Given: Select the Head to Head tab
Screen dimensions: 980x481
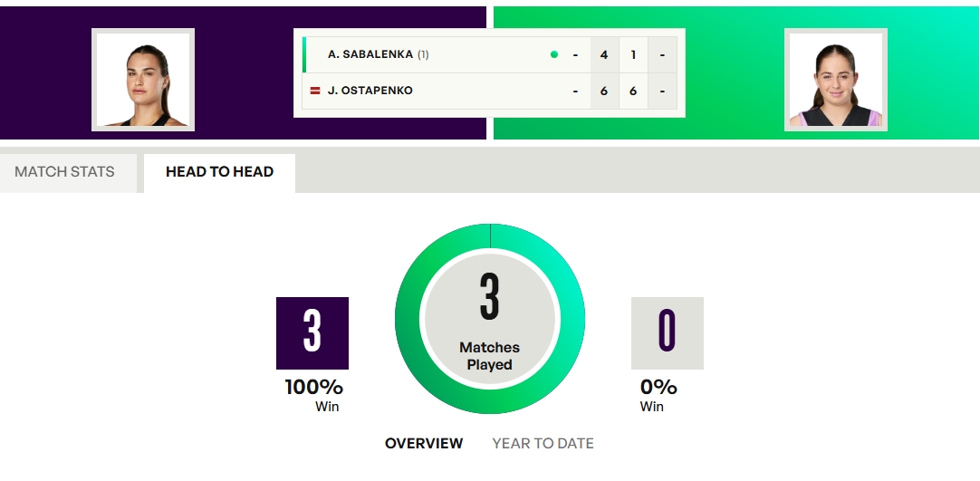Looking at the screenshot, I should pos(219,172).
